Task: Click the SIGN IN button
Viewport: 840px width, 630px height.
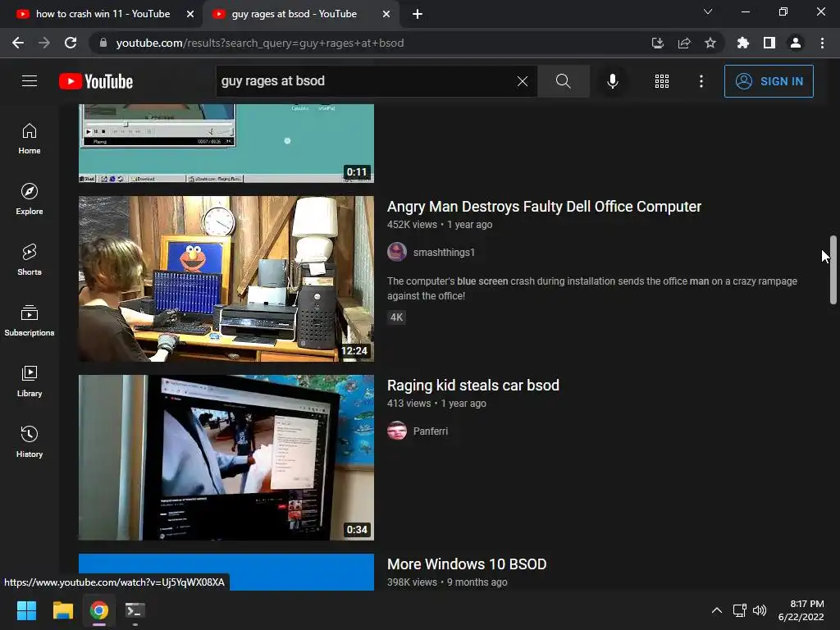Action: [768, 81]
